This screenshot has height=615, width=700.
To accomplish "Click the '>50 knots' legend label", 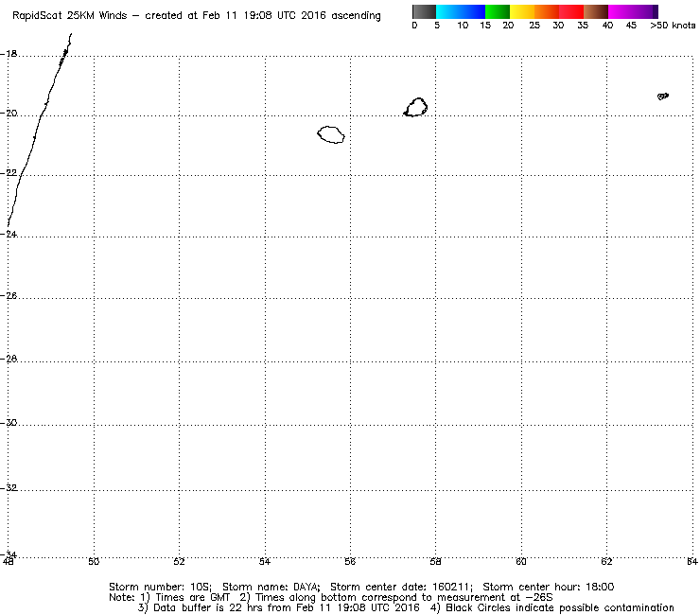I will pos(673,26).
